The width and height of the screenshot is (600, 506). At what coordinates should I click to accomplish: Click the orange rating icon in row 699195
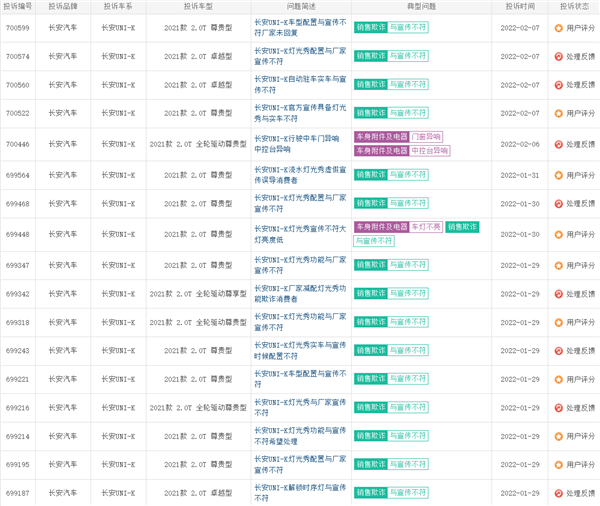pyautogui.click(x=559, y=465)
